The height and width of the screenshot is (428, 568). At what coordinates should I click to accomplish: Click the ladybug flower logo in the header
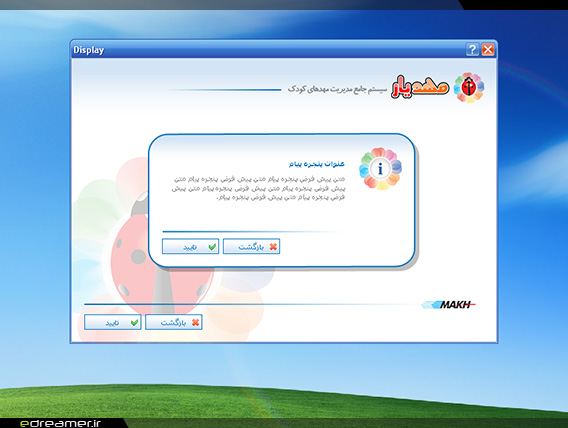(469, 87)
